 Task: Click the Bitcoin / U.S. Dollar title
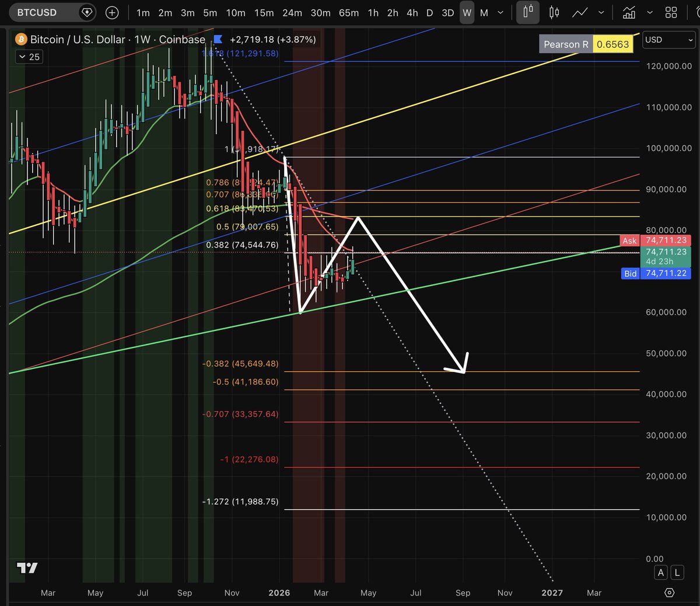click(78, 40)
